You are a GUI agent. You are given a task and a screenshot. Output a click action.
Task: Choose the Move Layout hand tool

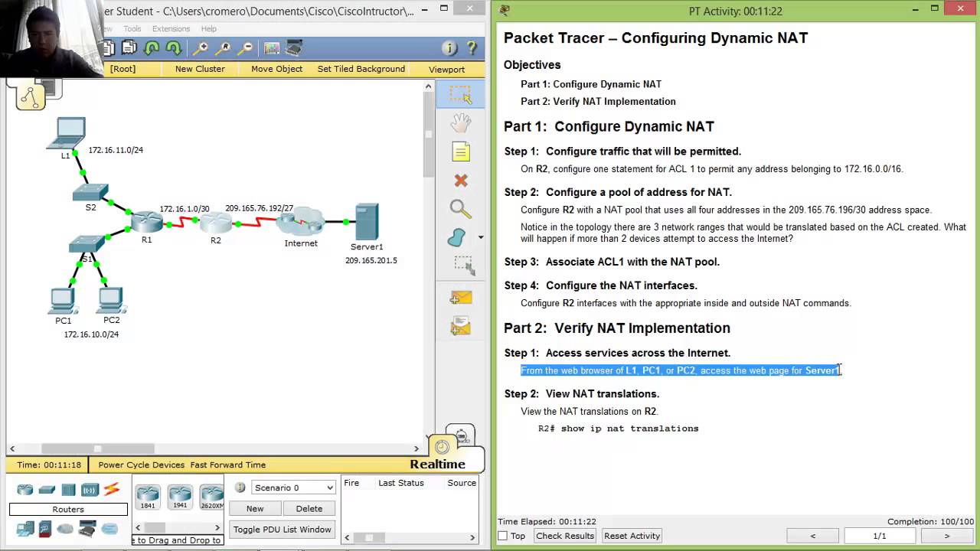point(460,122)
